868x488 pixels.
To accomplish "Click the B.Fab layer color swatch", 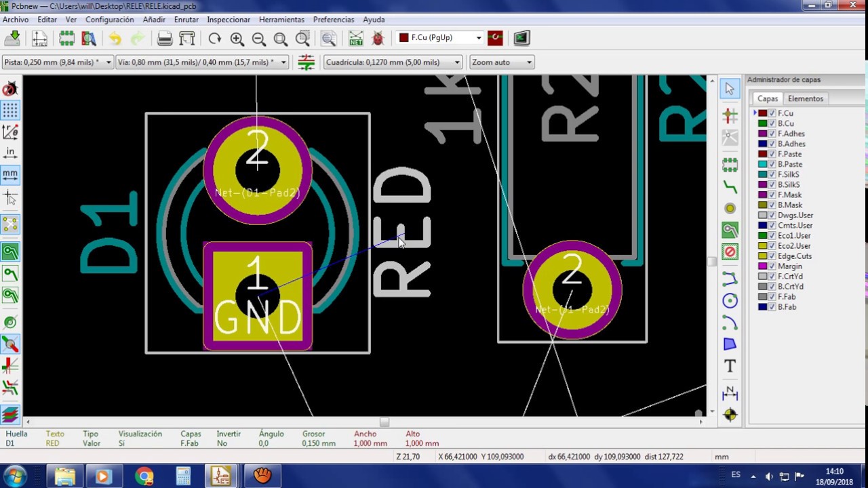I will click(x=763, y=307).
